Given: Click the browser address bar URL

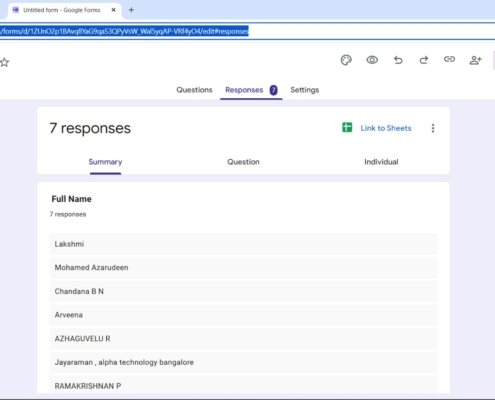Looking at the screenshot, I should (124, 31).
